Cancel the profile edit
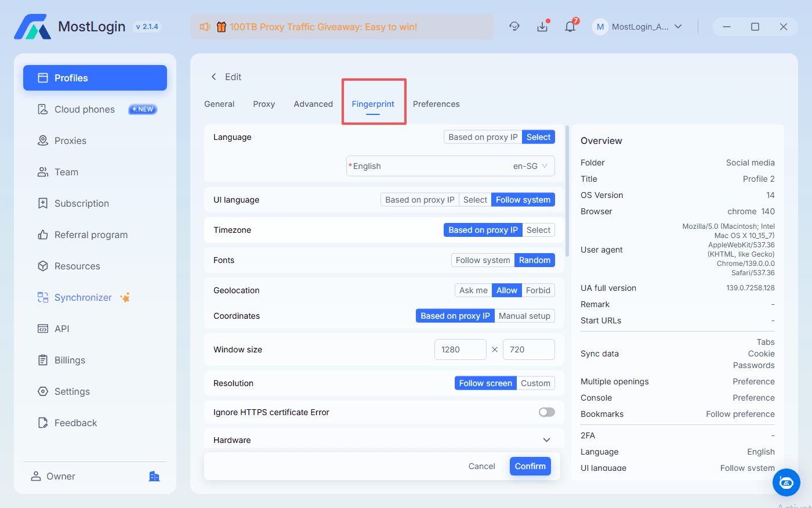Viewport: 812px width, 508px height. point(481,466)
